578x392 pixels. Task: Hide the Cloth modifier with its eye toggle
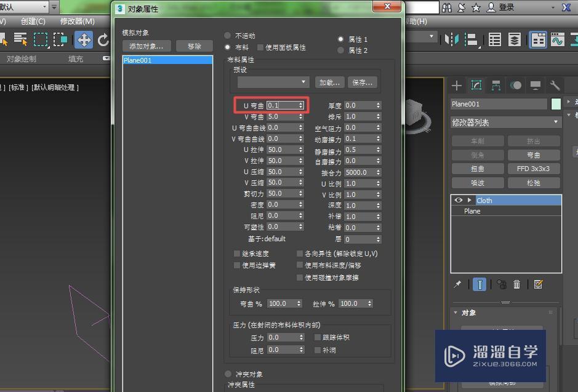[x=459, y=200]
